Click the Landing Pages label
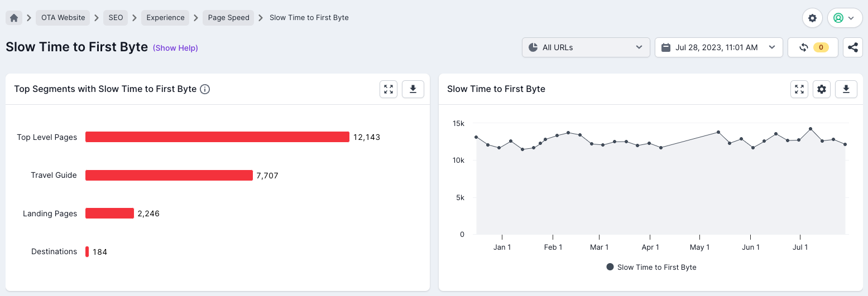The width and height of the screenshot is (868, 296). pyautogui.click(x=50, y=213)
